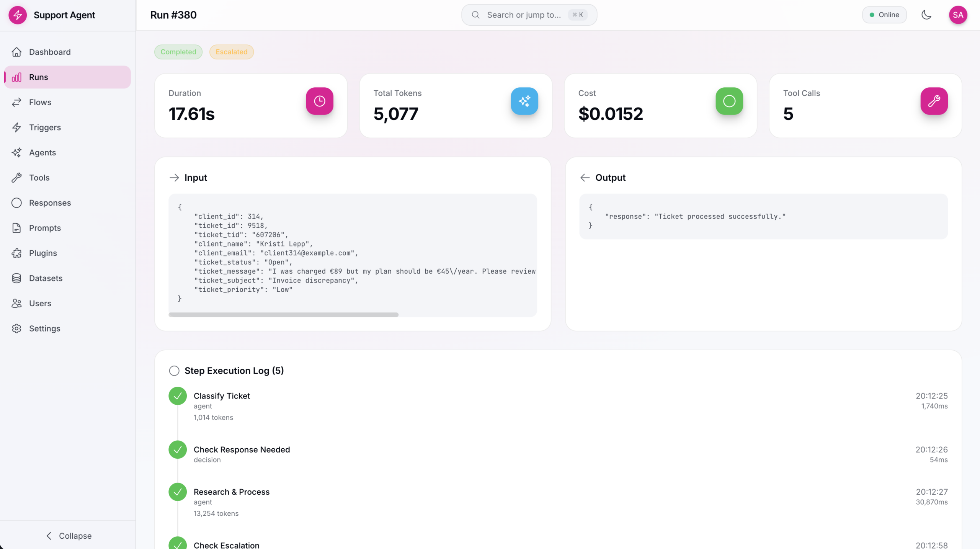Click the Plugins puzzle piece icon
980x549 pixels.
[16, 253]
